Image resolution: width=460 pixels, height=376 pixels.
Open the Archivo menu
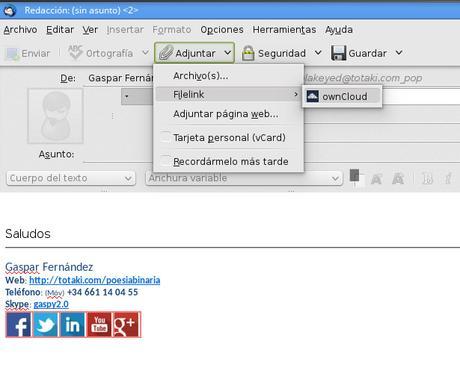[20, 30]
